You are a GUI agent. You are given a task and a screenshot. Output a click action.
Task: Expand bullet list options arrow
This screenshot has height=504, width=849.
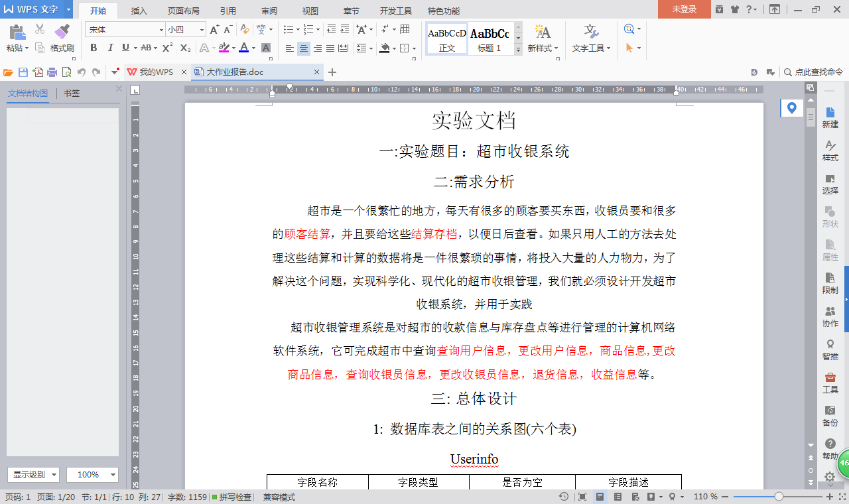point(299,30)
